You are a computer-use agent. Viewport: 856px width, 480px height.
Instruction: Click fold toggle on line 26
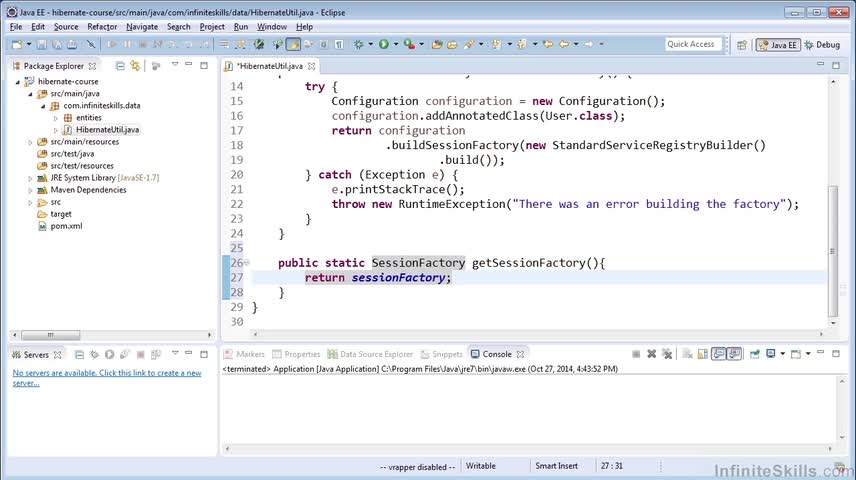click(247, 263)
